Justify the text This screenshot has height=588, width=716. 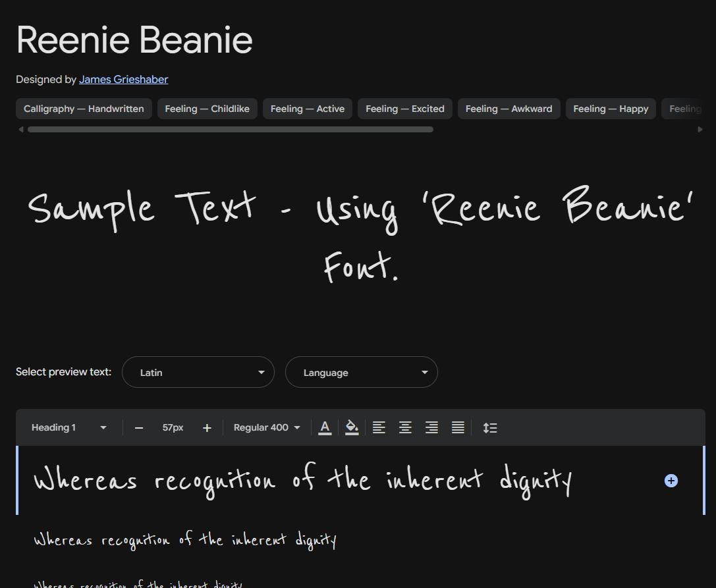coord(458,428)
